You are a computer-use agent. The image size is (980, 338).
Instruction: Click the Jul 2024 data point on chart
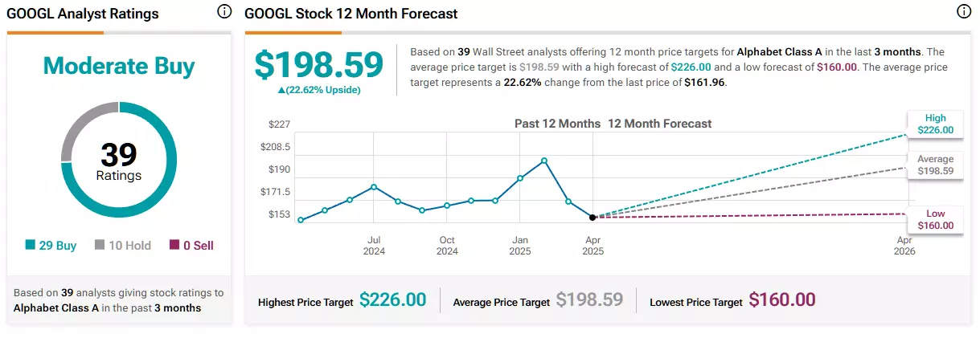pyautogui.click(x=375, y=187)
